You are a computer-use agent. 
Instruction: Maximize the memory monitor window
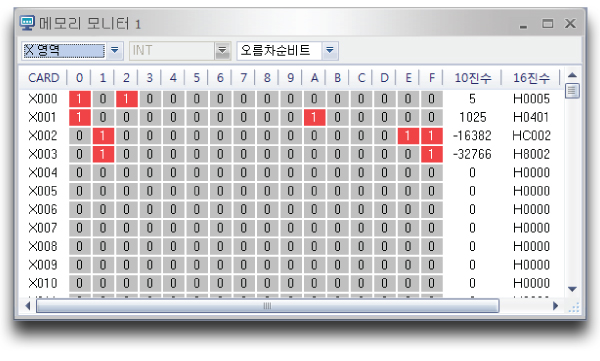(548, 24)
